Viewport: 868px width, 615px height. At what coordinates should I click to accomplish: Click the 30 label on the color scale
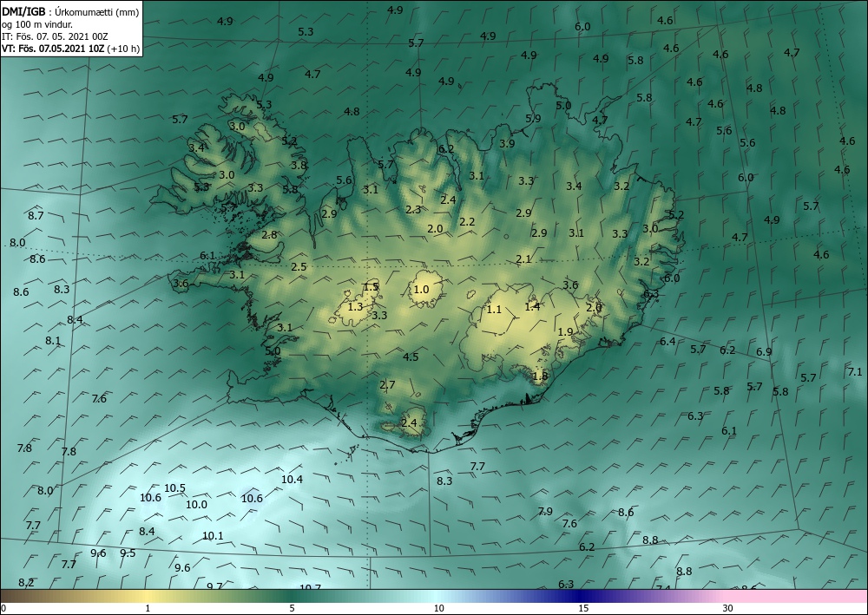tap(728, 608)
